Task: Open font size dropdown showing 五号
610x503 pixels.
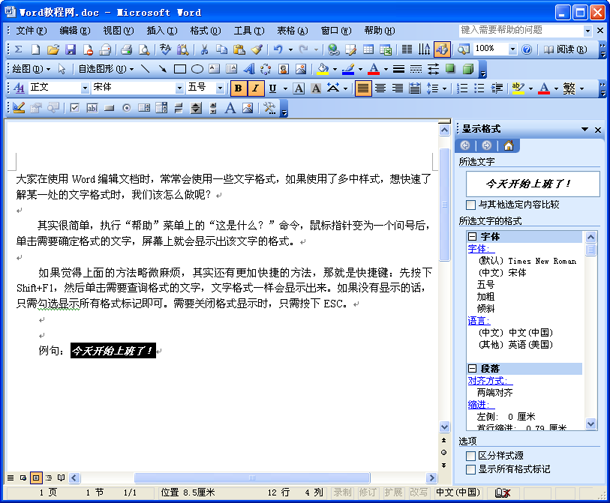Action: tap(220, 88)
